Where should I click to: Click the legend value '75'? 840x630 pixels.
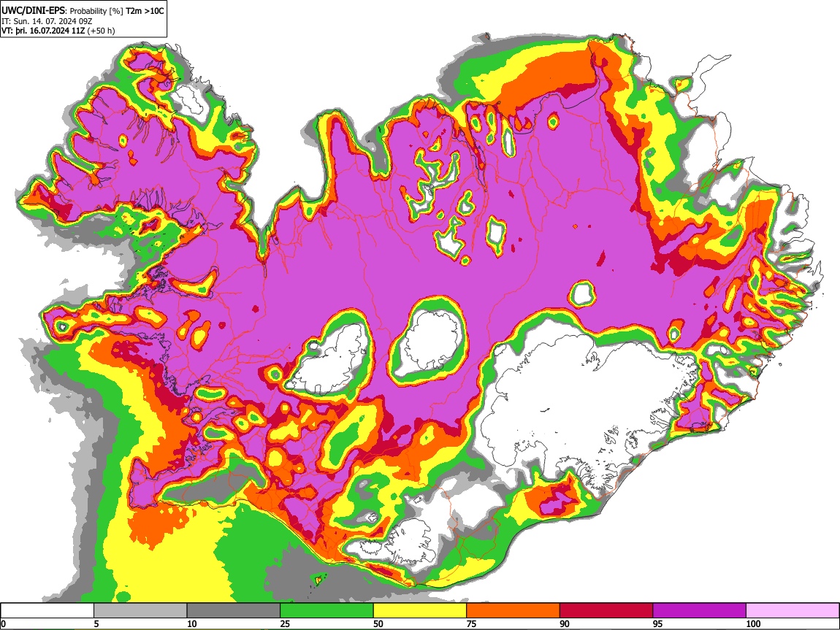471,623
